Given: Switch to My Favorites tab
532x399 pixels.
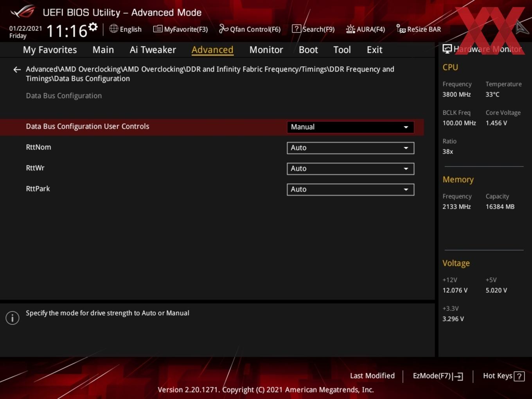Looking at the screenshot, I should coord(50,50).
